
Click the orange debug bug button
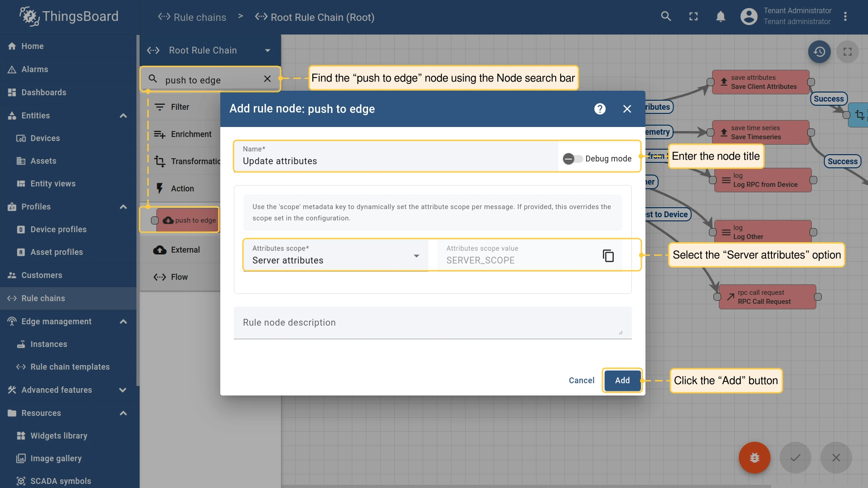click(754, 458)
